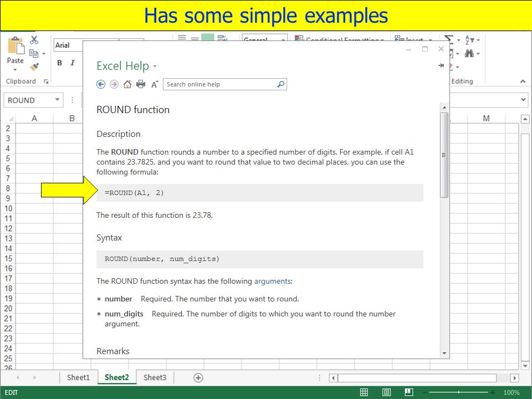Click the Paste clipboard icon
Image resolution: width=532 pixels, height=399 pixels.
(x=16, y=45)
